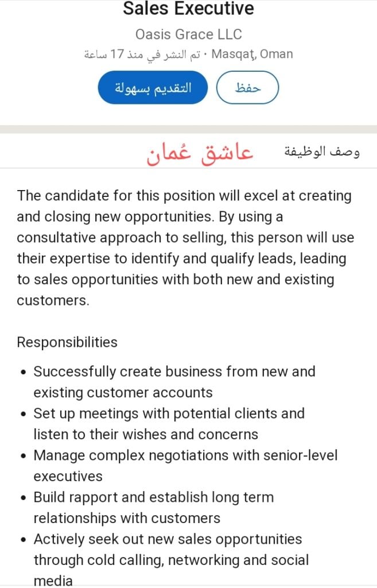Click the 'Actively seek out new sales opportunities' bullet
Image resolution: width=377 pixels, height=588 pixels.
(168, 539)
